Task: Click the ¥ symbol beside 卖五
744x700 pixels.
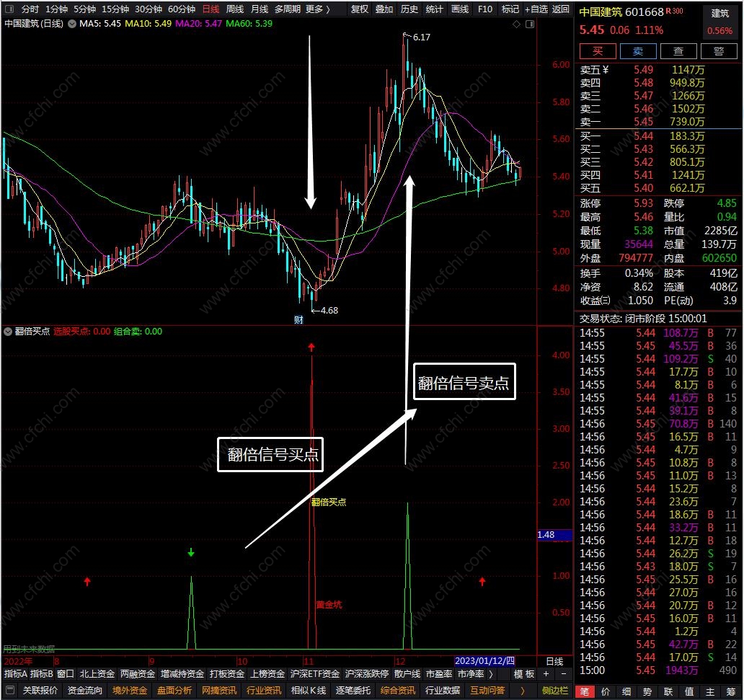Action: pyautogui.click(x=606, y=70)
